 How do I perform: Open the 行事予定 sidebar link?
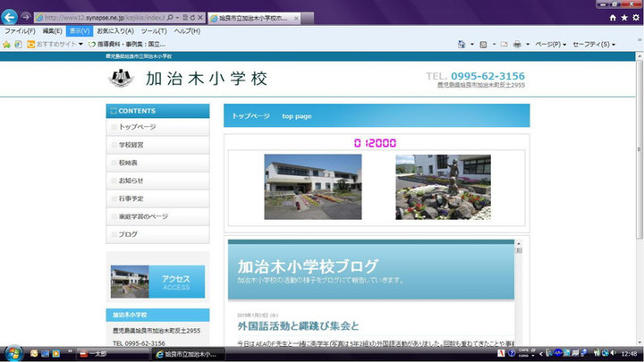pyautogui.click(x=131, y=198)
